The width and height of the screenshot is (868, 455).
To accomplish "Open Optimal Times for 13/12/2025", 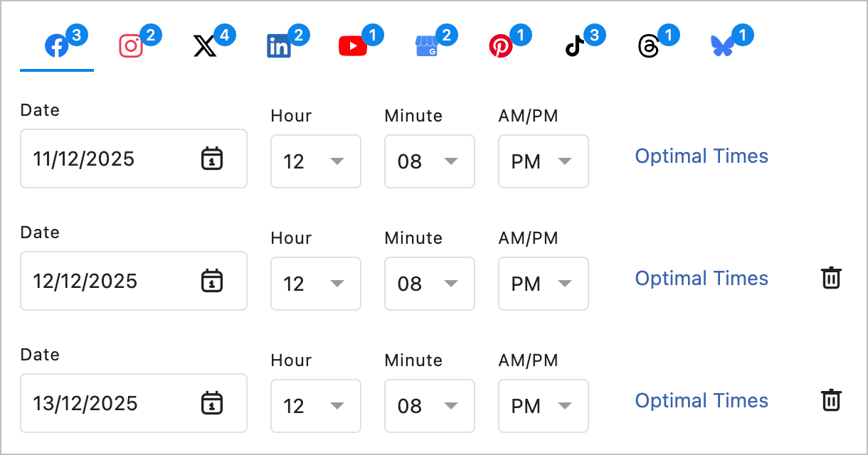I will [702, 400].
